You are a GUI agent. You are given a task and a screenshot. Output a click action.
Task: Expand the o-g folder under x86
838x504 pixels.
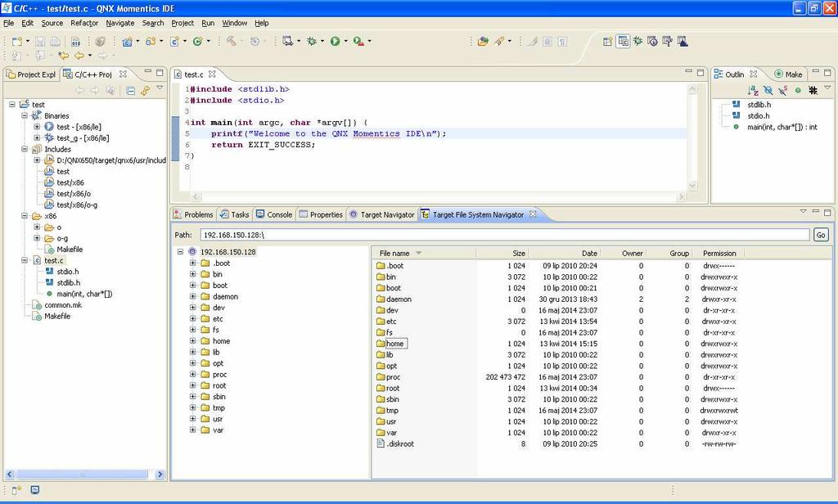(x=37, y=238)
